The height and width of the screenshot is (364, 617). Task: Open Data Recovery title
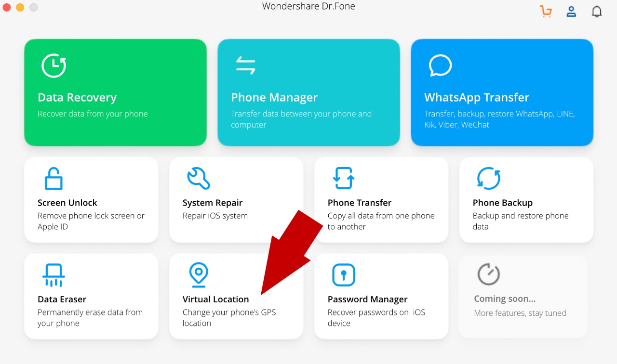tap(77, 98)
